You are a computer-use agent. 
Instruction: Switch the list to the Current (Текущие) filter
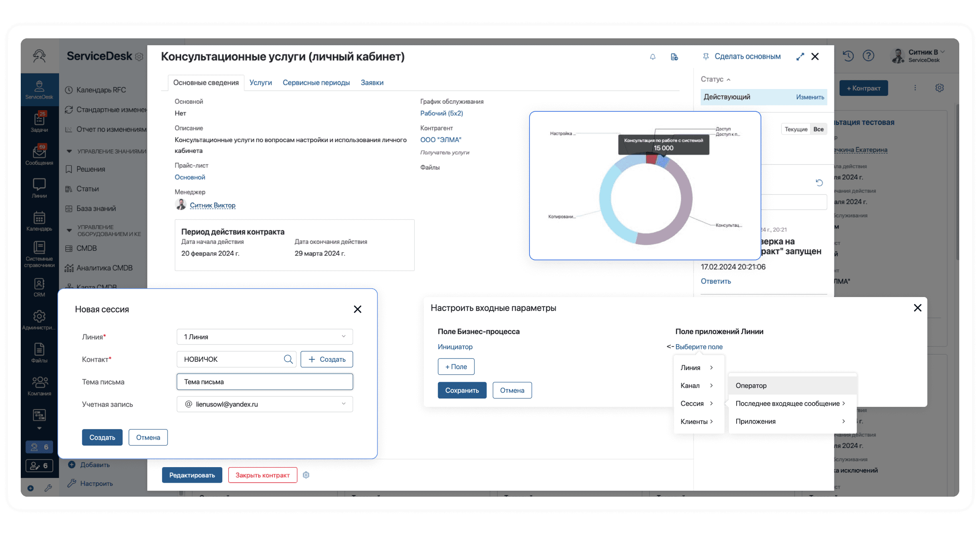(x=796, y=129)
